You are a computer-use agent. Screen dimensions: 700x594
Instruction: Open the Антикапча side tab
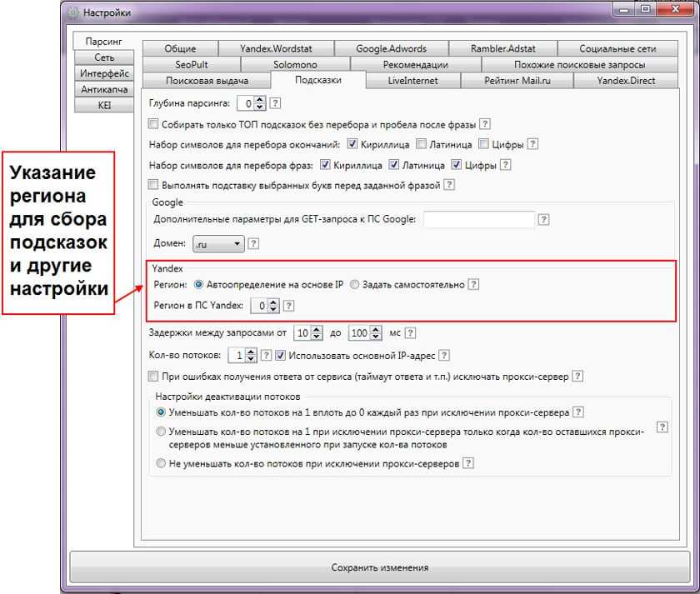103,89
